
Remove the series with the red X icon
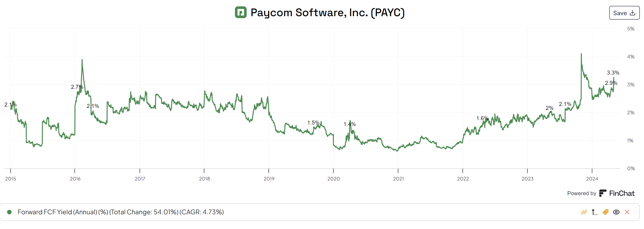pos(627,212)
